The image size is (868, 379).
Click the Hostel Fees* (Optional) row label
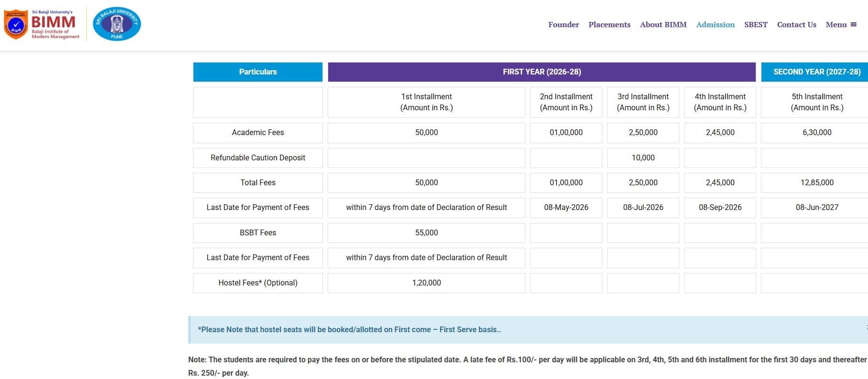coord(257,283)
